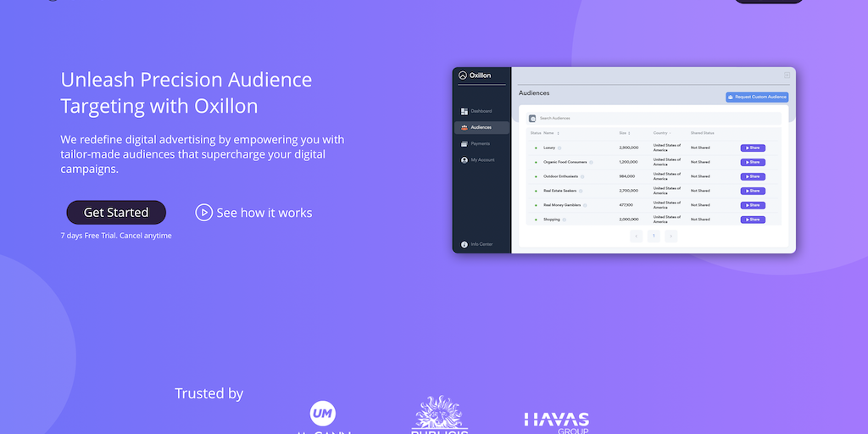Click the Oxillon logo in the dashboard sidebar
Viewport: 868px width, 434px height.
[475, 75]
